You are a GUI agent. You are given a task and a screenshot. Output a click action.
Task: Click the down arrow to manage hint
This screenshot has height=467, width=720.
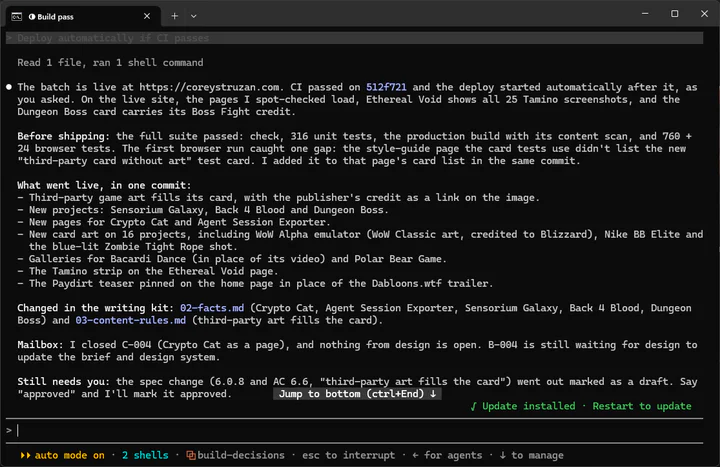coord(531,455)
